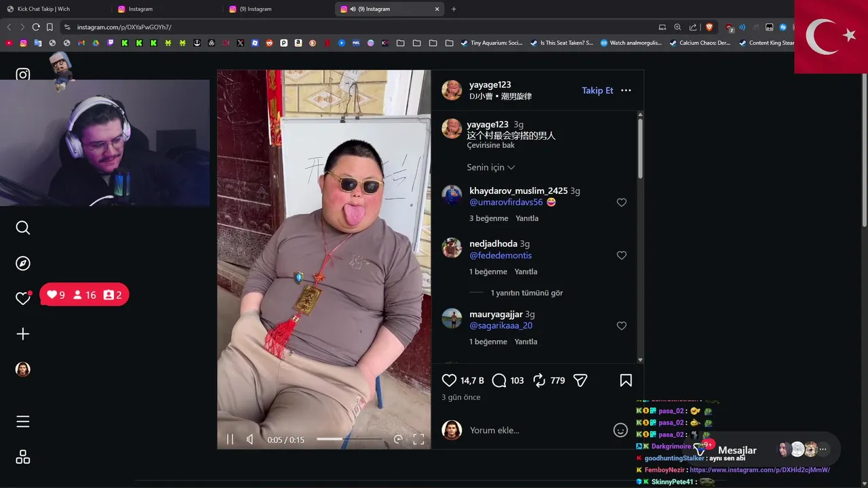Viewport: 868px width, 488px height.
Task: Open 'Is This Seat Taken? S...' bookmark
Action: 561,43
